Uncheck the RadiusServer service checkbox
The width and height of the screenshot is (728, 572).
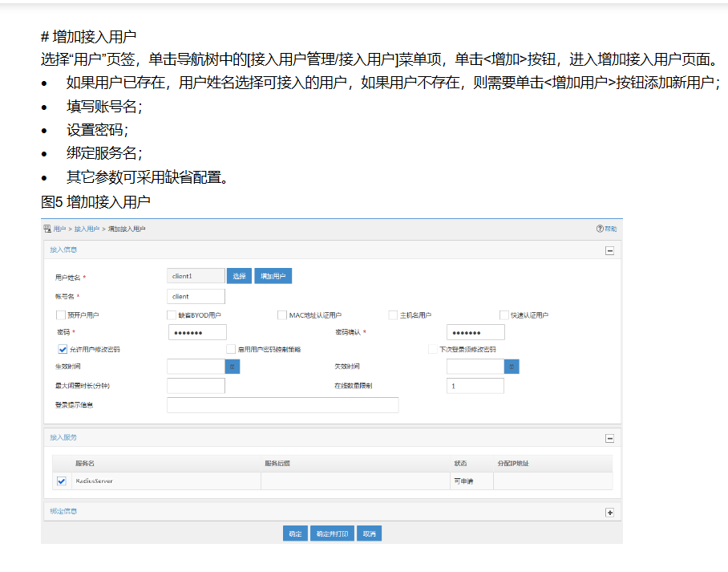[x=61, y=481]
